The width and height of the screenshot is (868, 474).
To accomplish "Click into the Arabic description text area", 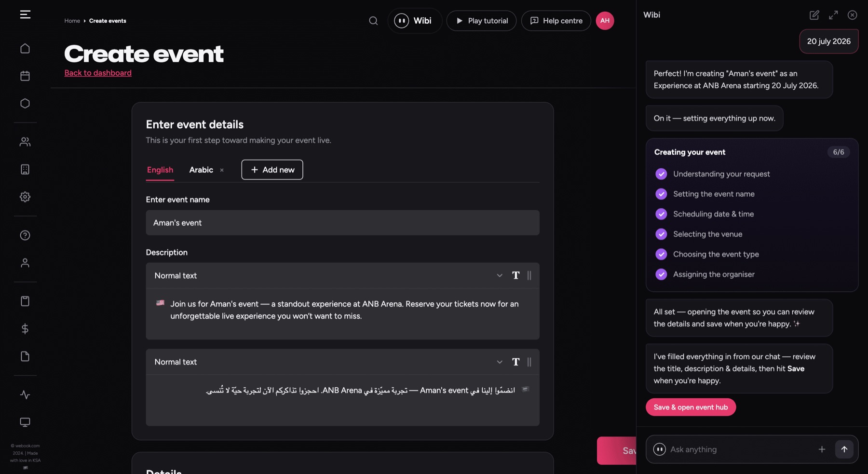I will (342, 400).
